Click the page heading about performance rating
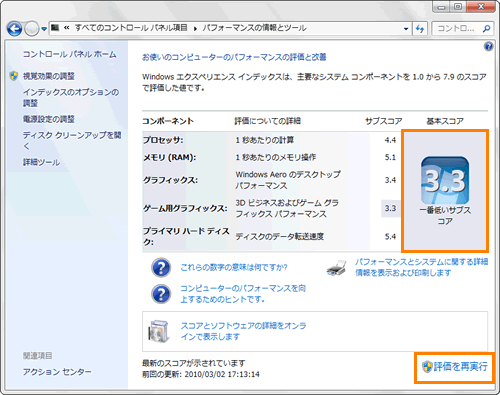500x395 pixels. [234, 57]
